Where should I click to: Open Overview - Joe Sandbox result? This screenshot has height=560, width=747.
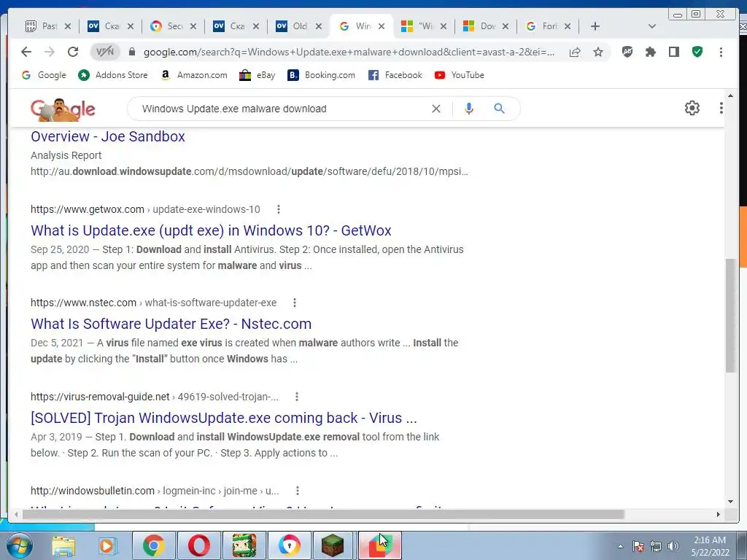click(108, 136)
